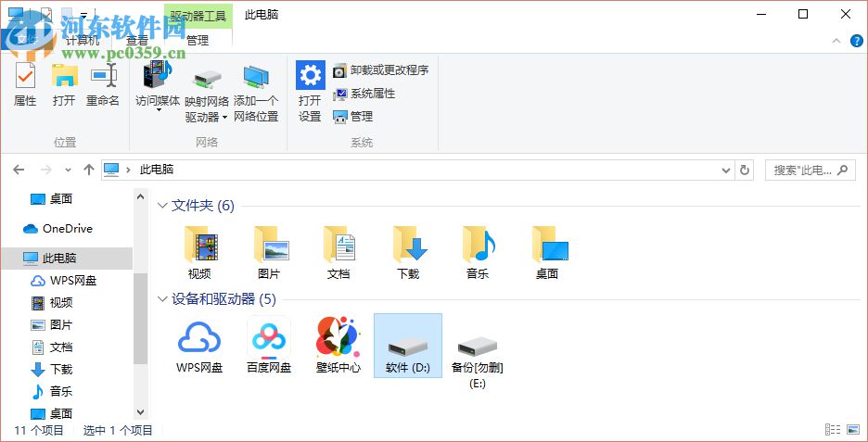Collapse the 文件夹 (6) group
The image size is (868, 442).
coord(163,206)
